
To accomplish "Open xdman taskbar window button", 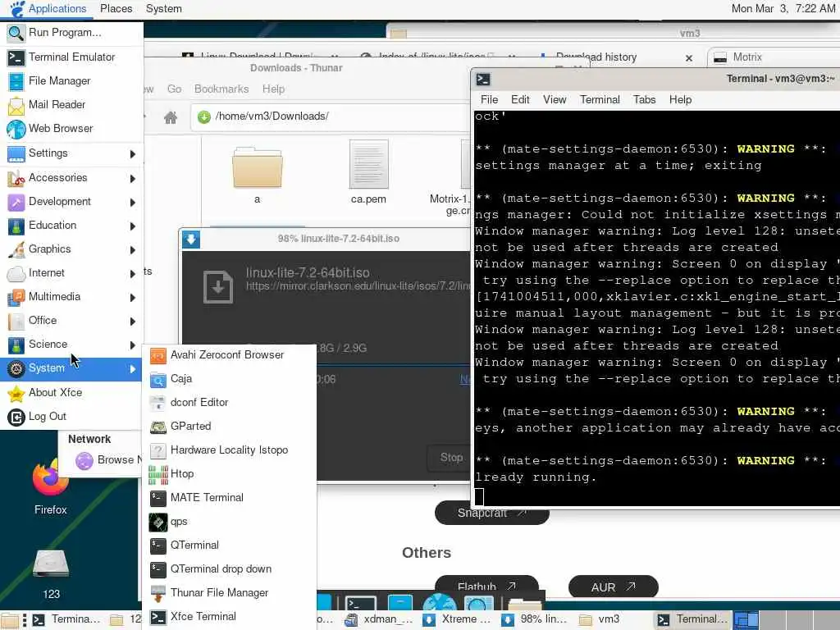I will click(x=380, y=619).
